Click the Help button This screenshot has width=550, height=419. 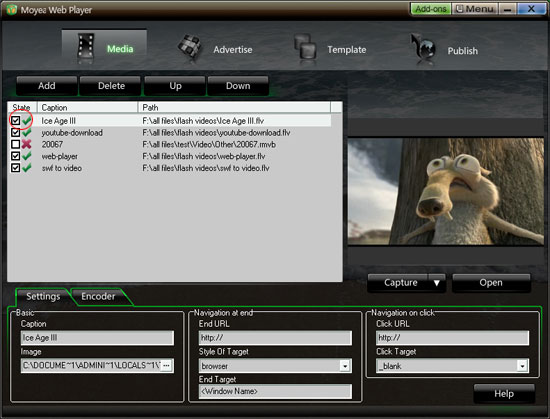504,393
